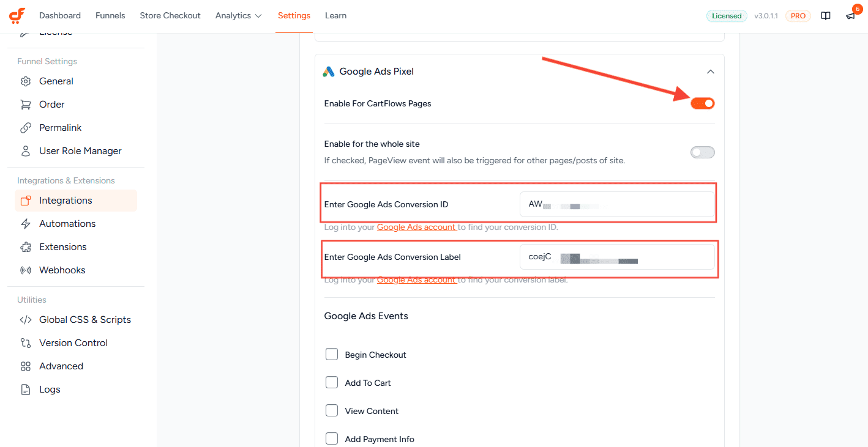Click the v3.0.1.1 version text

766,16
